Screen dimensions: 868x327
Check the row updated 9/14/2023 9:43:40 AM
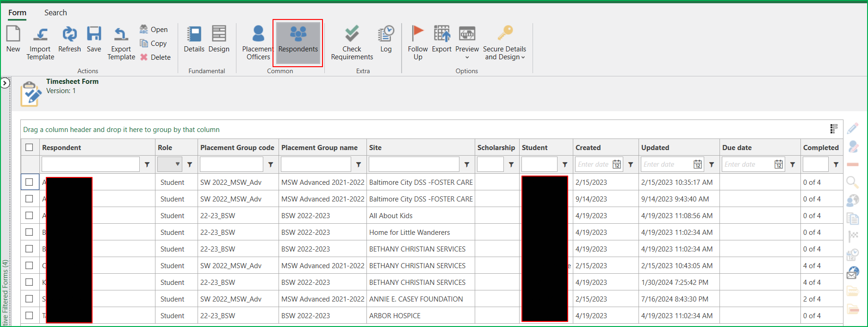29,199
